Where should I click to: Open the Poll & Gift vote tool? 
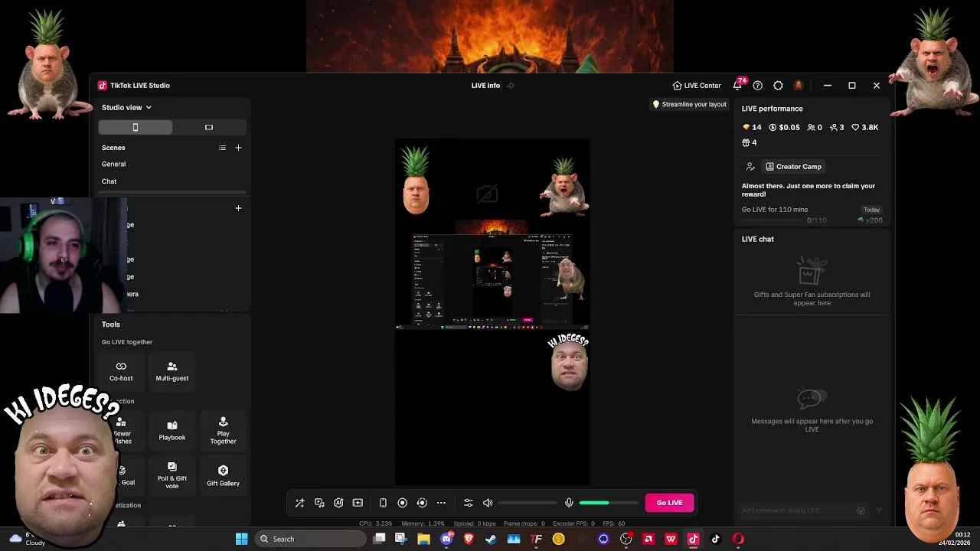pyautogui.click(x=172, y=475)
